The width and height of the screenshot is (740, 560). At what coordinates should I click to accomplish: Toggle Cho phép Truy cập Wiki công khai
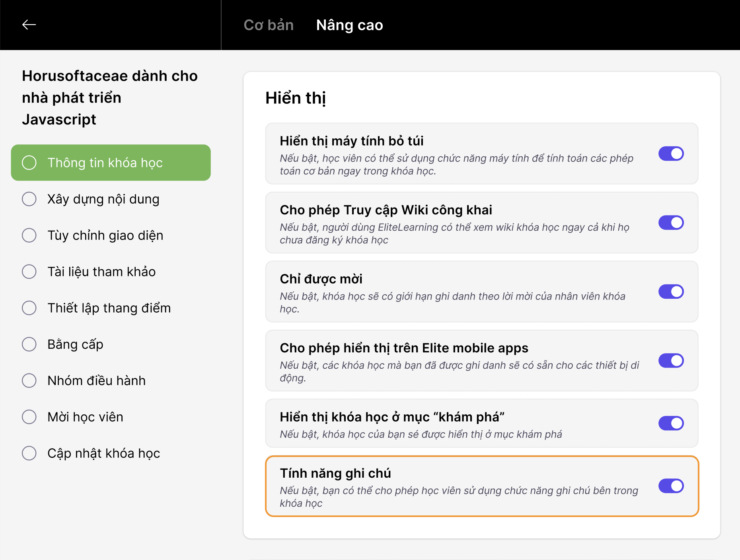tap(671, 223)
